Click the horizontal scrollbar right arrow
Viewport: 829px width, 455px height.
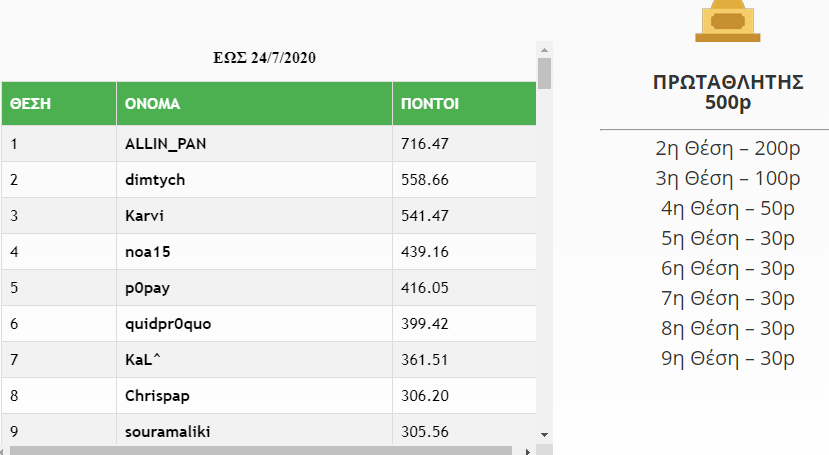point(529,451)
